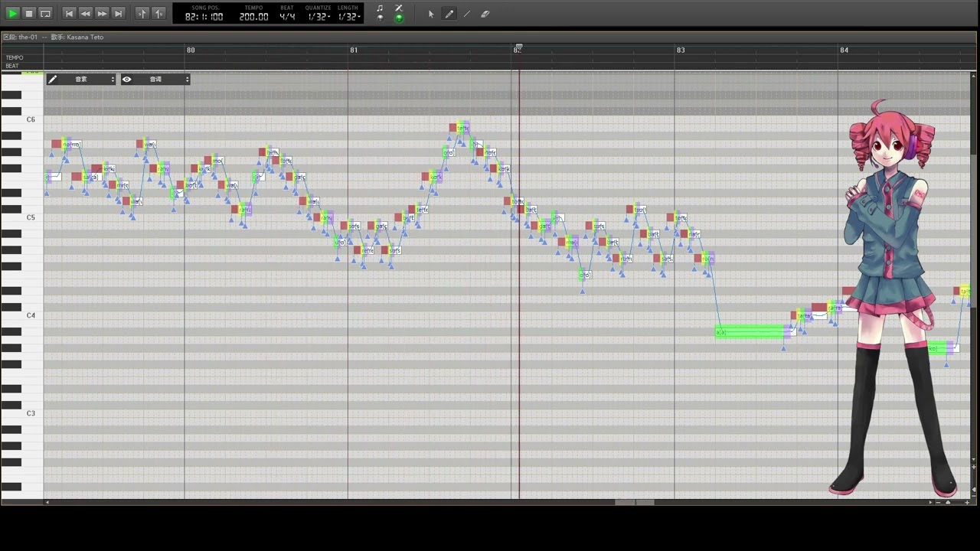
Task: Select the long green sustained note below C4
Action: point(751,331)
